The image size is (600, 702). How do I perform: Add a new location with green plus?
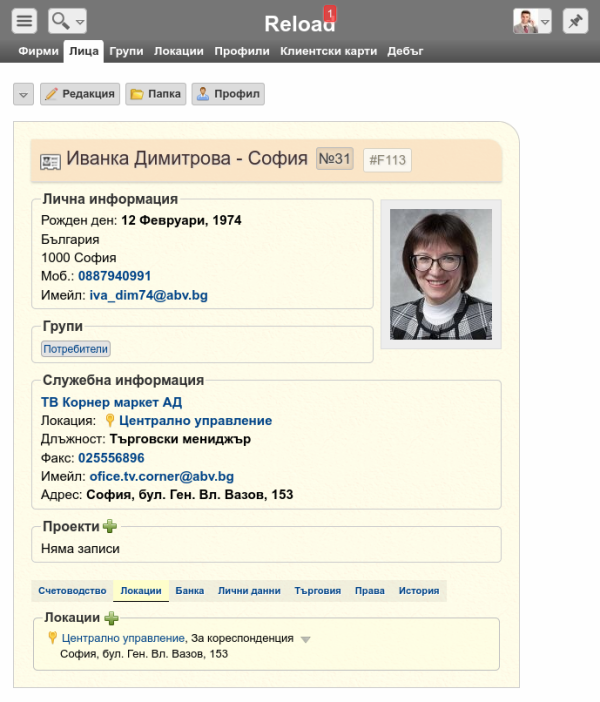tap(111, 618)
